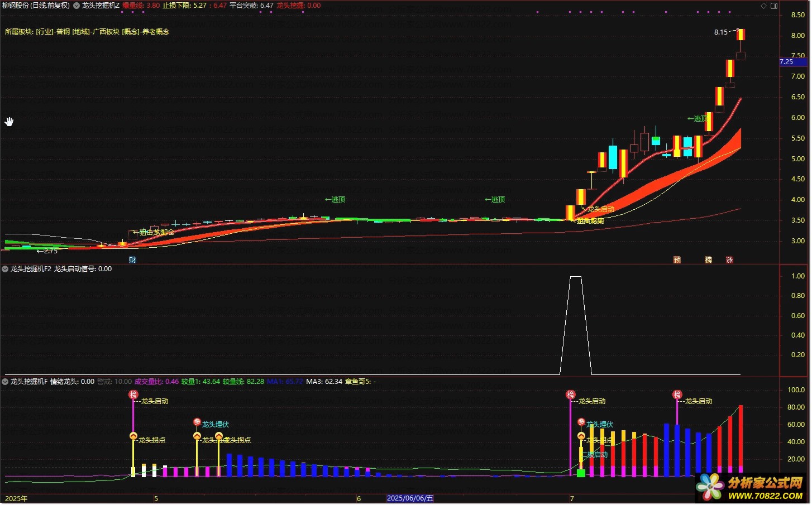Screen dimensions: 812x505
Task: Open the 预 forecast marker under the chart
Action: (677, 260)
